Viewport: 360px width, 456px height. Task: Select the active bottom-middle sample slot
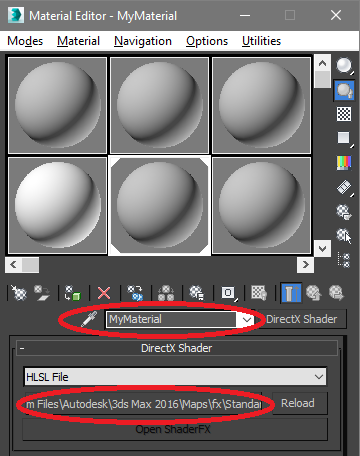pyautogui.click(x=160, y=206)
